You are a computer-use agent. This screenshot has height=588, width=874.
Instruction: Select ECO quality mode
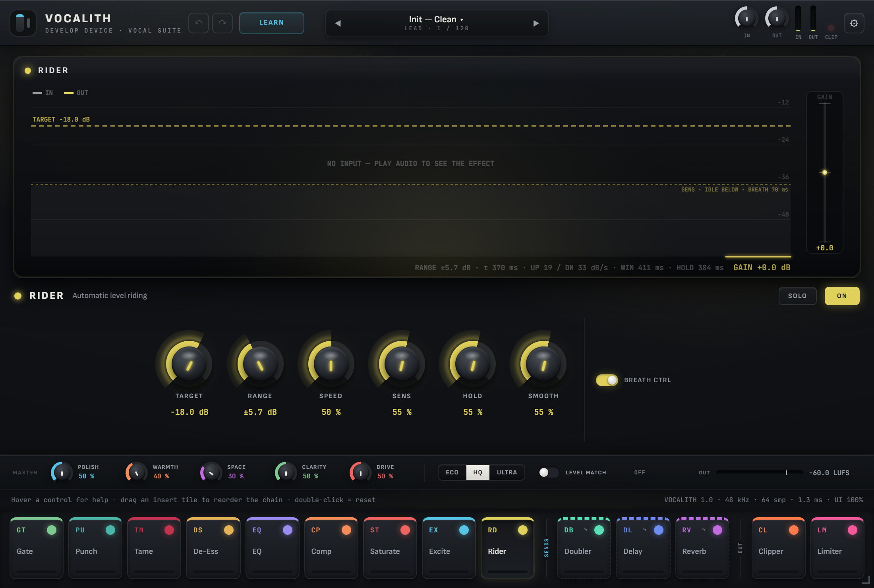pyautogui.click(x=452, y=472)
